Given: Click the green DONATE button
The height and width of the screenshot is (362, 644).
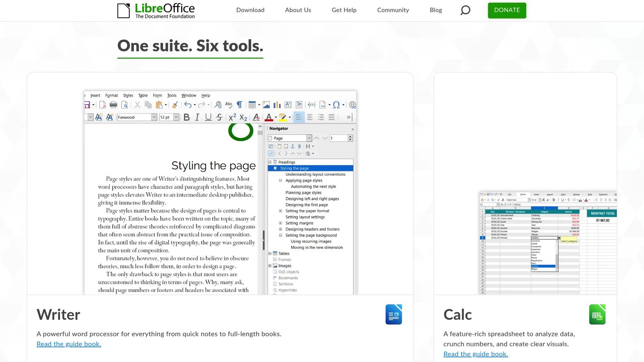Looking at the screenshot, I should tap(507, 10).
